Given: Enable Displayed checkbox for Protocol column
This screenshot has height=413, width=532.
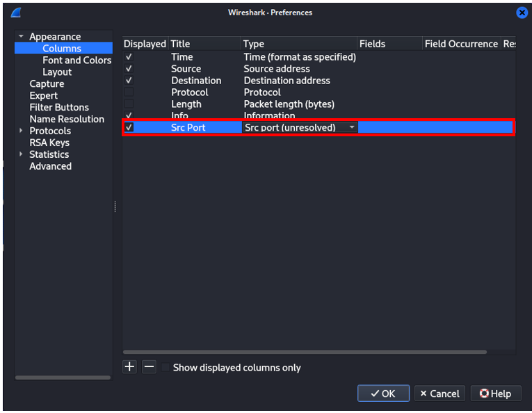Looking at the screenshot, I should click(x=129, y=92).
